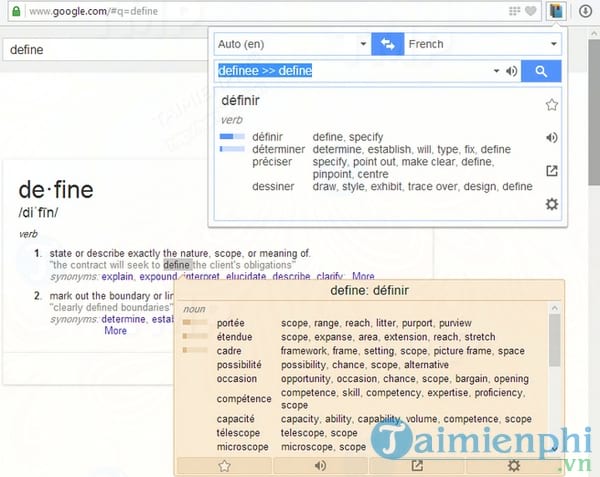
Task: Click the 'de·fine' dictionary headword
Action: click(56, 189)
